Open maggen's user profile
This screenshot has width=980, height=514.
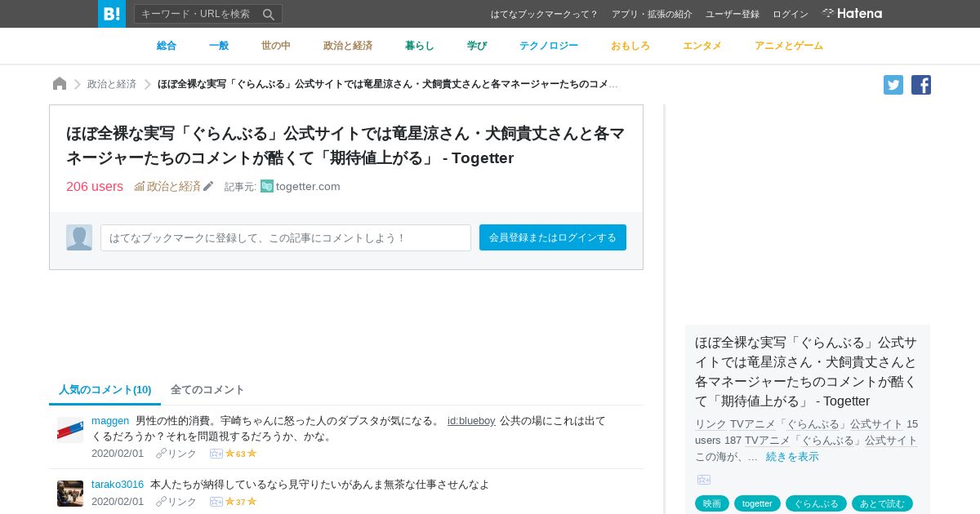[x=110, y=420]
